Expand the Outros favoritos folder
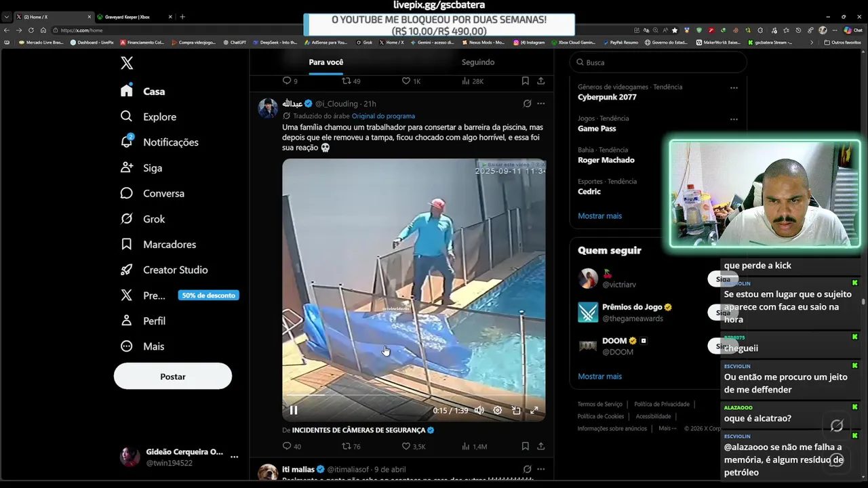Viewport: 868px width, 488px height. point(843,42)
